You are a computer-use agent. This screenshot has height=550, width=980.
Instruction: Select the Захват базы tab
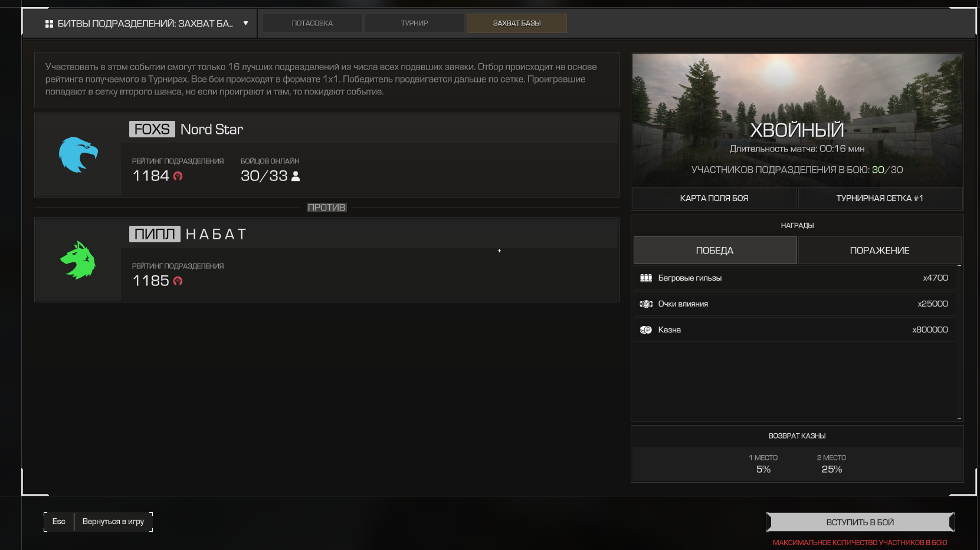tap(516, 24)
